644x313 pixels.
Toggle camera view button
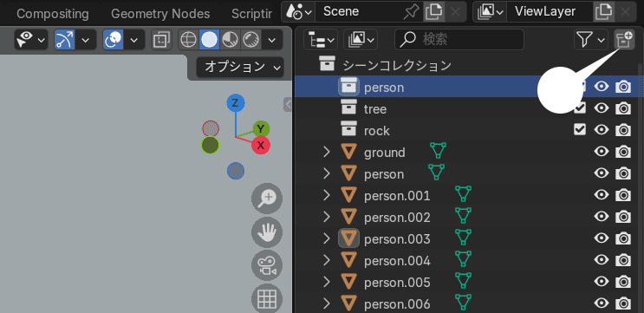[267, 266]
